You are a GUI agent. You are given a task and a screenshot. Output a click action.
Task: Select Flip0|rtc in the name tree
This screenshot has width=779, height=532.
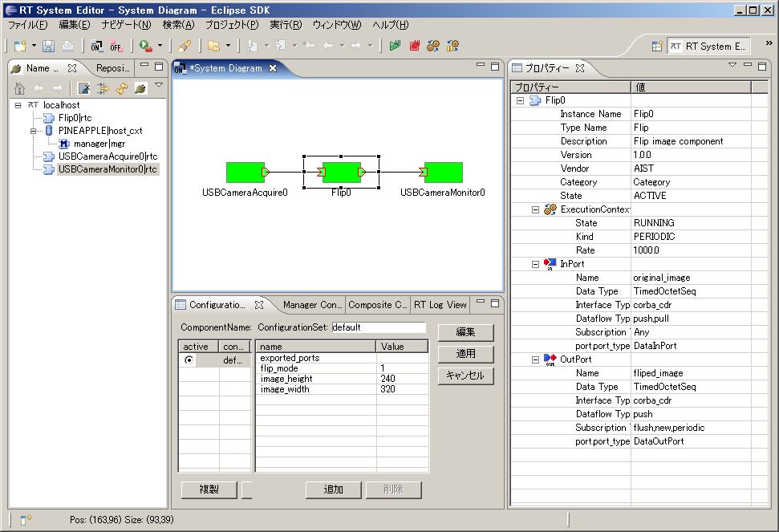coord(75,118)
